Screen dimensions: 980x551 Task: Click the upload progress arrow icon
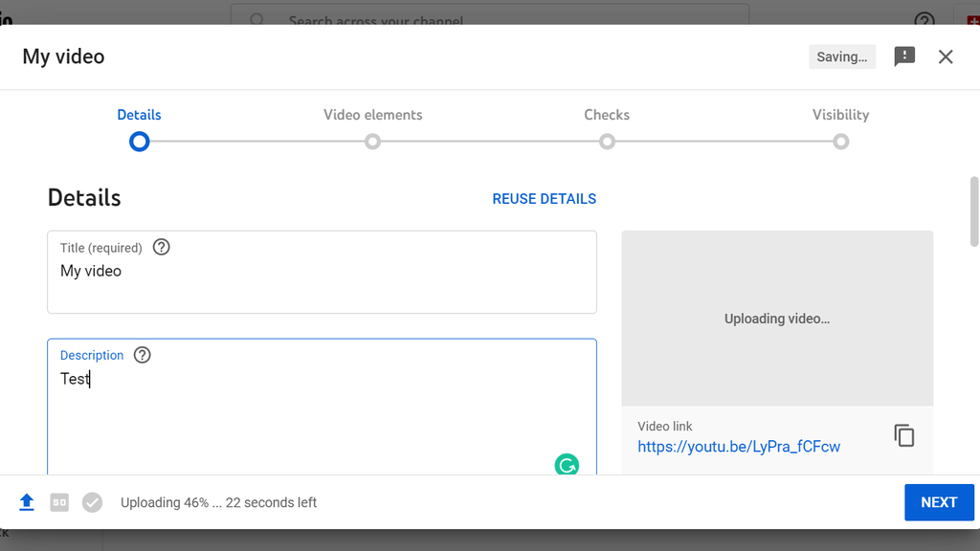(26, 501)
